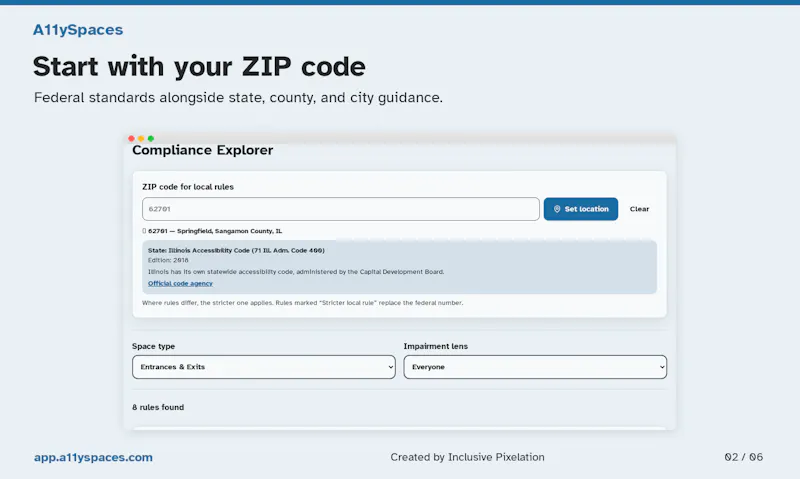Click the green maximize dot
The image size is (800, 479).
pyautogui.click(x=151, y=138)
